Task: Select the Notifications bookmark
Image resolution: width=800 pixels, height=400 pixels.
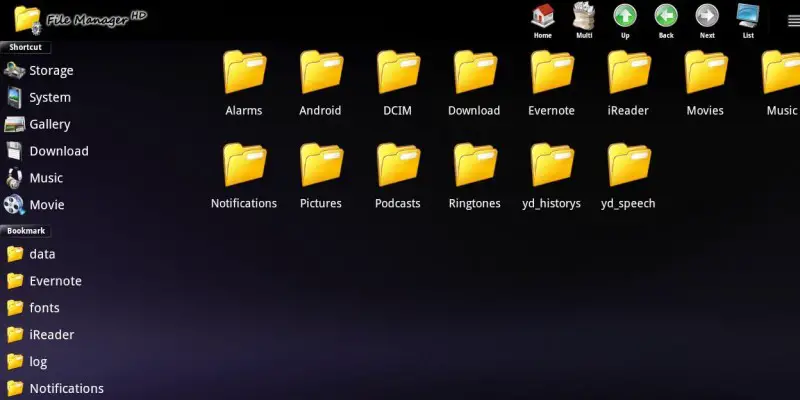Action: point(55,389)
